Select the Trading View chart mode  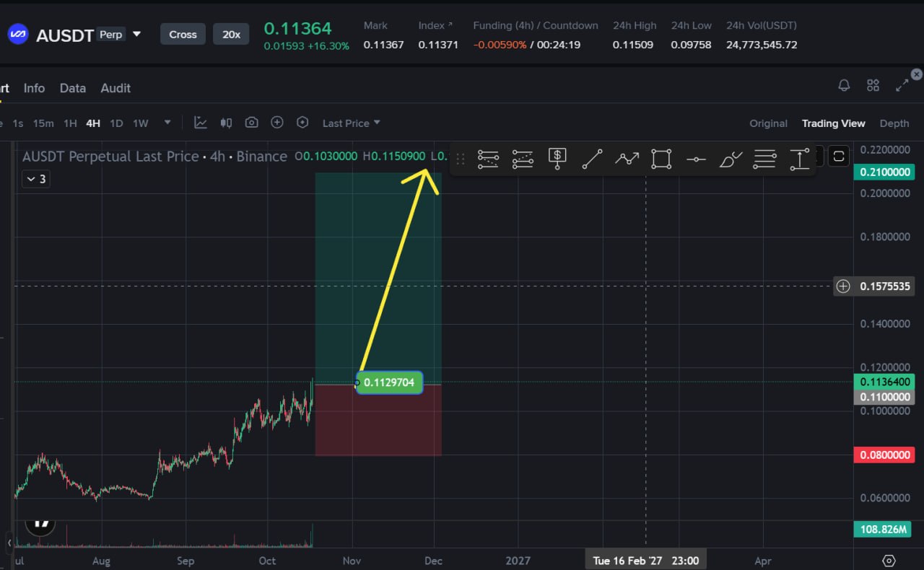click(833, 123)
